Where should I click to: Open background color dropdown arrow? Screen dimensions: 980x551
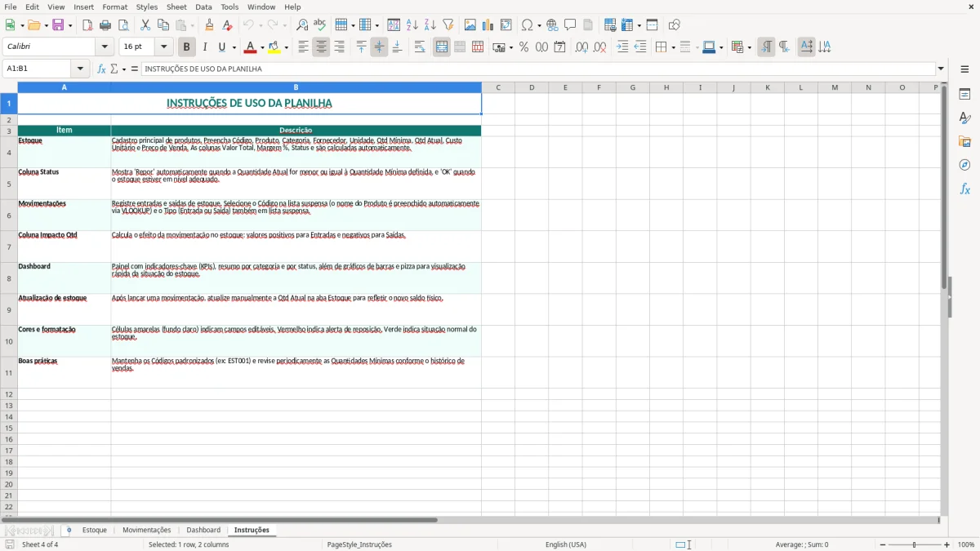pyautogui.click(x=286, y=47)
